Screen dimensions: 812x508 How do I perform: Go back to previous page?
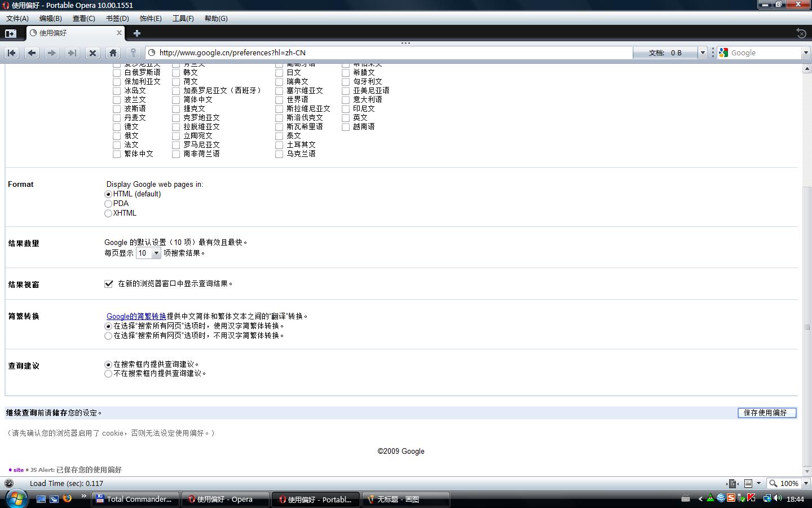pyautogui.click(x=32, y=52)
